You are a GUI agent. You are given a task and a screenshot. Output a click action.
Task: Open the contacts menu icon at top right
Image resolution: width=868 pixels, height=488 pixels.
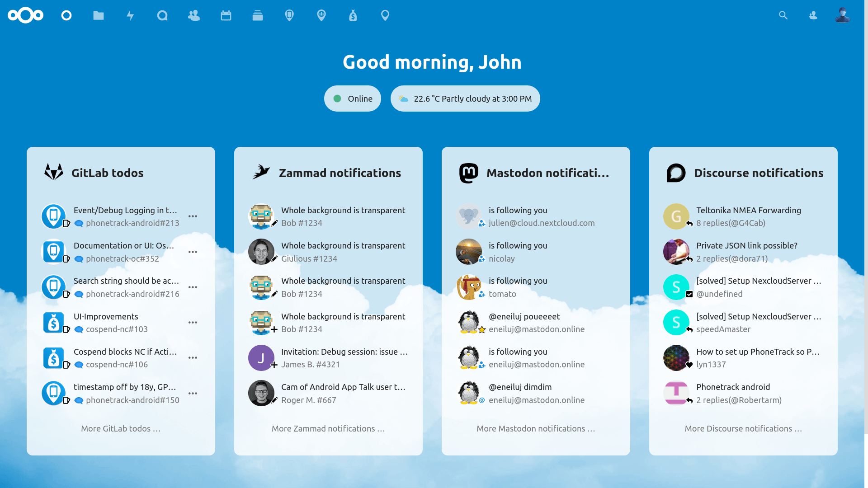tap(813, 15)
